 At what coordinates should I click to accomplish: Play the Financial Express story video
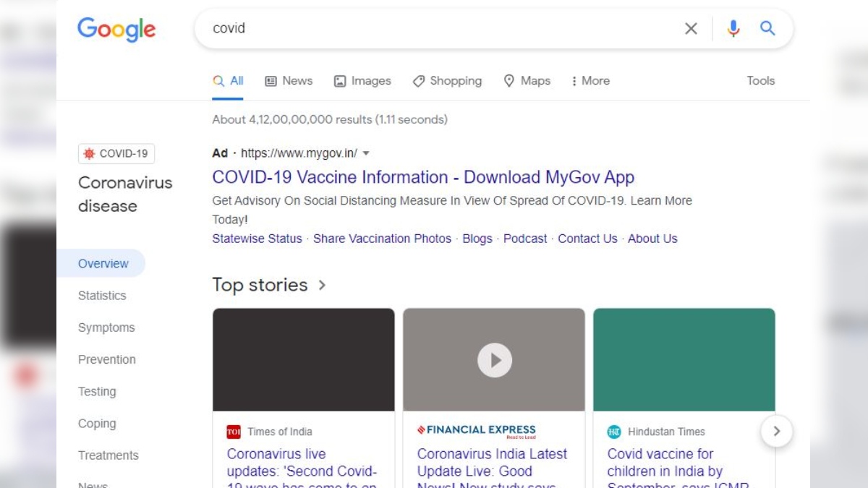click(495, 360)
